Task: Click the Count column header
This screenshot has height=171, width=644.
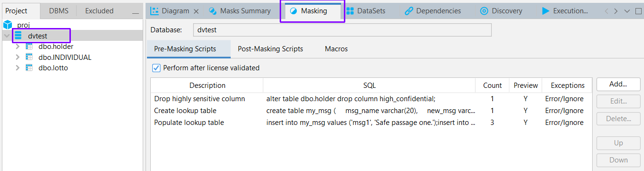Action: pyautogui.click(x=492, y=85)
